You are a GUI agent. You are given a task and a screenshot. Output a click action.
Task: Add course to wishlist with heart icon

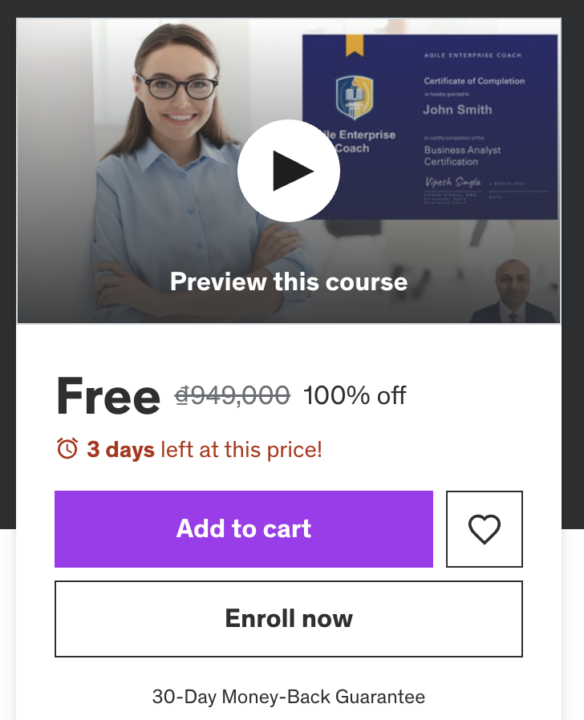(x=484, y=529)
